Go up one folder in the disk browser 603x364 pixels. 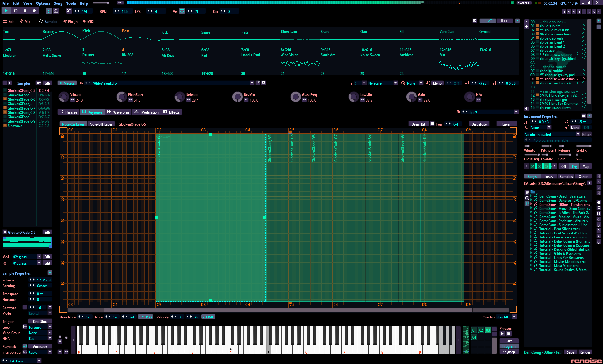point(589,183)
